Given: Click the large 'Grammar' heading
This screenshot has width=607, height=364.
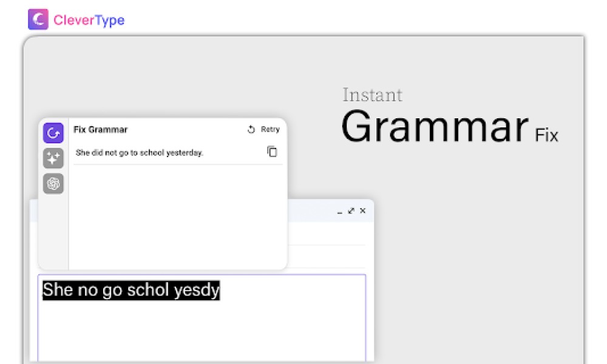Looking at the screenshot, I should pos(435,127).
